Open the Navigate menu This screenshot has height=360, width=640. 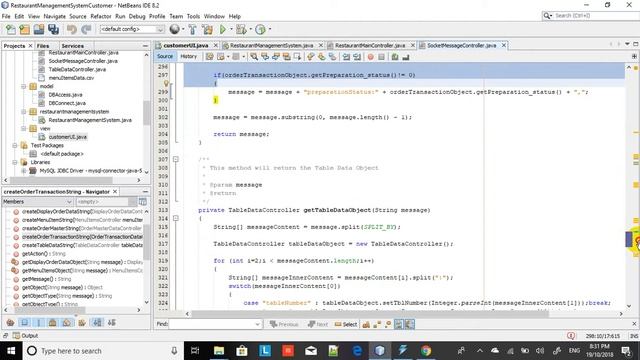[x=55, y=16]
